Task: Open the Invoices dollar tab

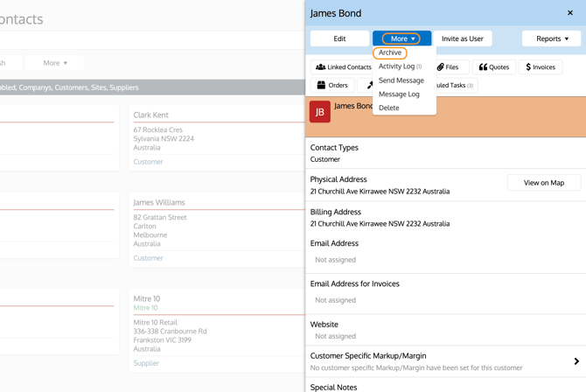Action: [541, 67]
